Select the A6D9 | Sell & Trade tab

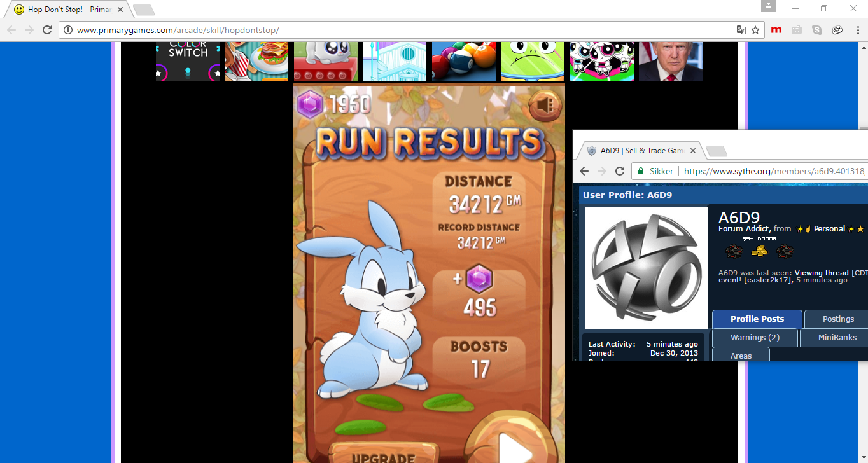(x=640, y=151)
